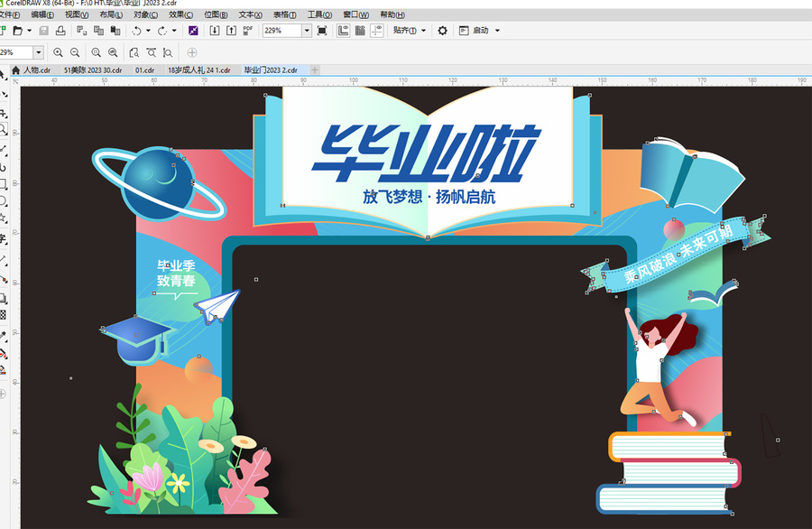Click the Save disk icon
The image size is (812, 529).
(x=44, y=31)
